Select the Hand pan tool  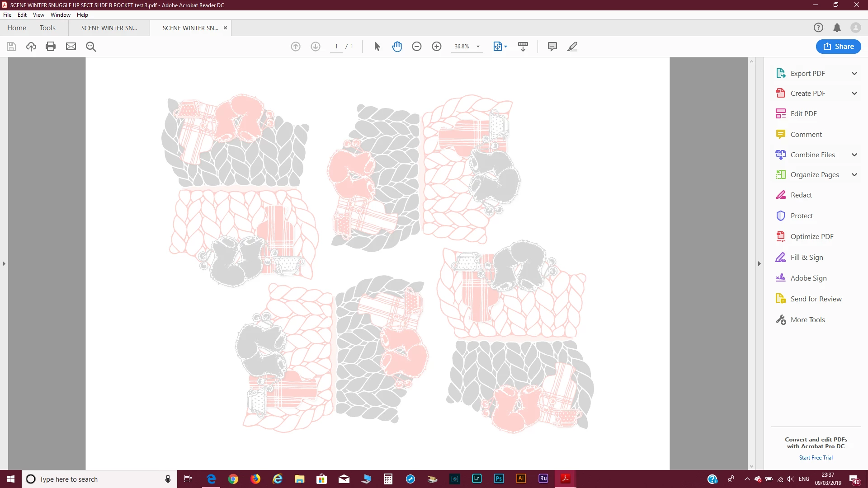pos(397,47)
